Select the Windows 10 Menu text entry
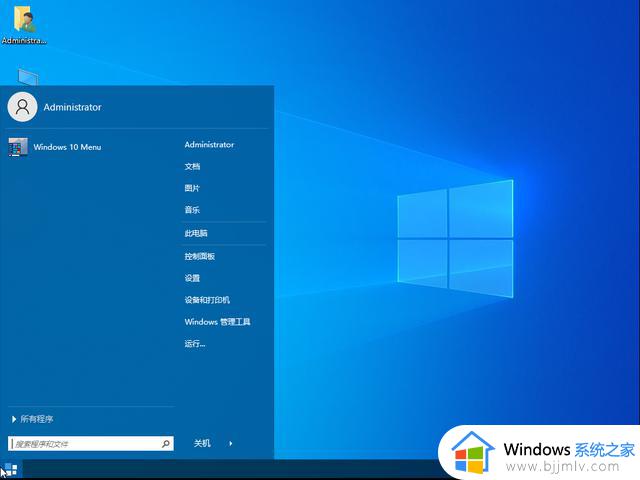 pyautogui.click(x=67, y=147)
